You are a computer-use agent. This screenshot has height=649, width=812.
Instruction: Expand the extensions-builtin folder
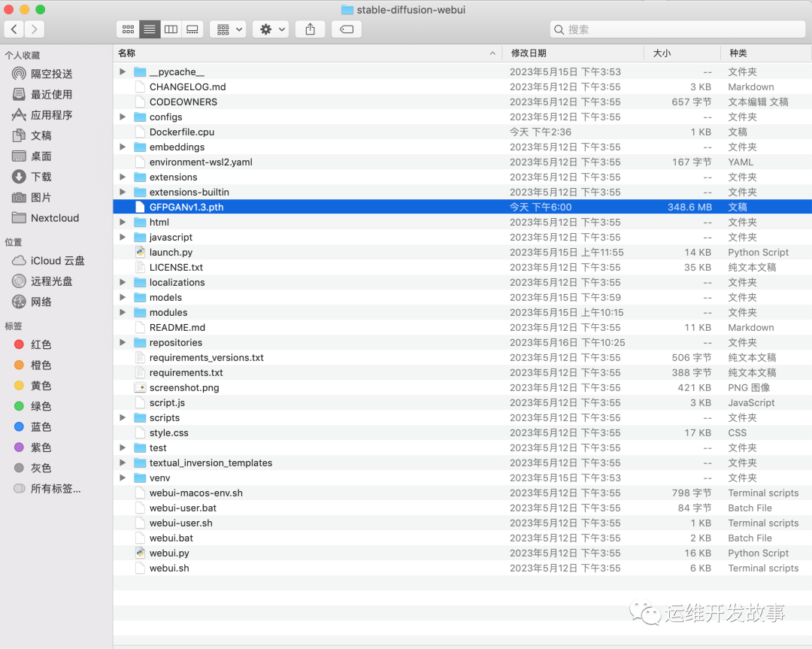click(123, 192)
